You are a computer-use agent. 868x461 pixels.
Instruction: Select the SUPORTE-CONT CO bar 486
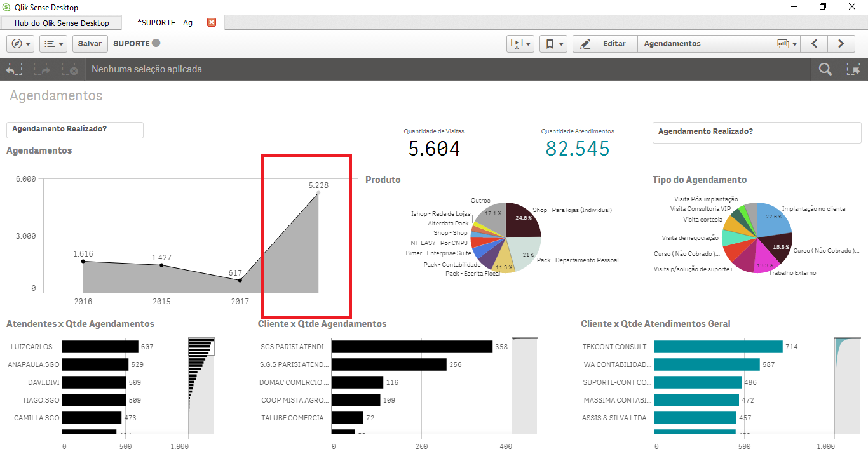click(x=698, y=382)
